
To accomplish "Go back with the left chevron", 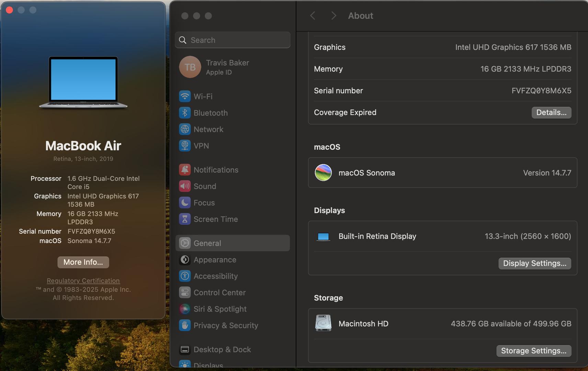I will (313, 16).
